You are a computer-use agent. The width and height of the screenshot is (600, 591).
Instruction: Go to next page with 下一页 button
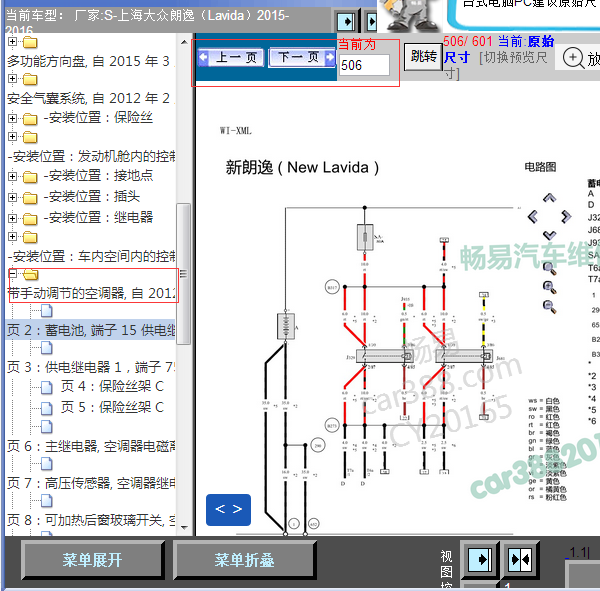pos(302,57)
